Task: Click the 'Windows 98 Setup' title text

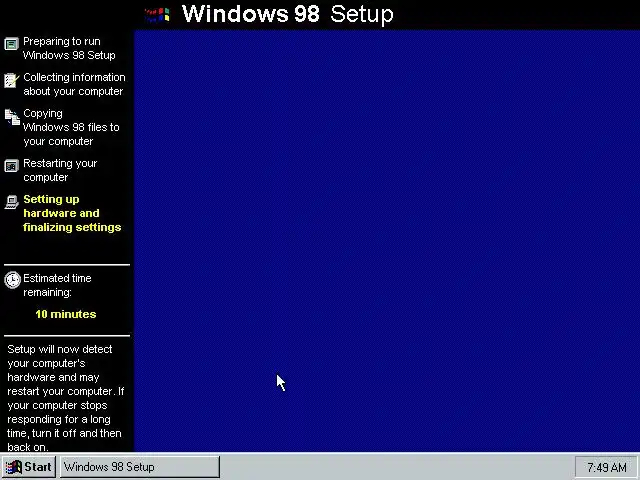Action: 287,14
